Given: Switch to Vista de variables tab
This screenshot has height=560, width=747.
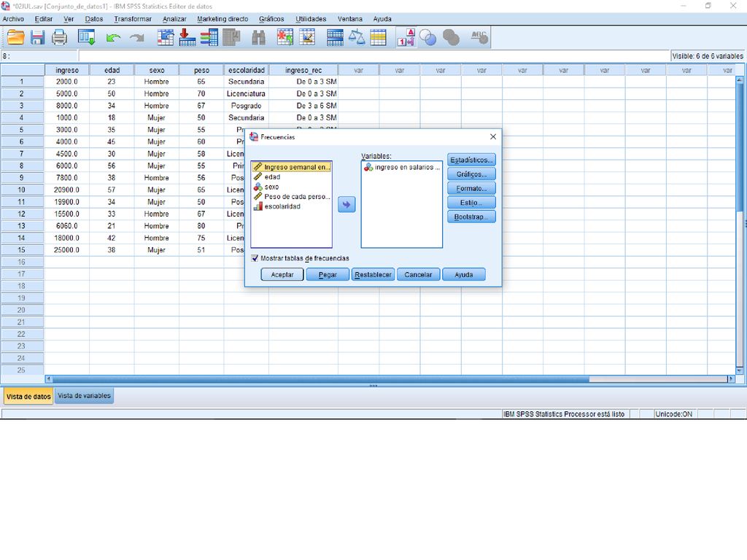Looking at the screenshot, I should coord(85,396).
